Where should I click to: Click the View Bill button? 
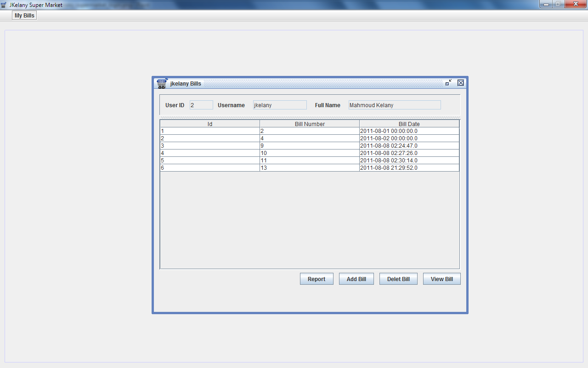[442, 279]
